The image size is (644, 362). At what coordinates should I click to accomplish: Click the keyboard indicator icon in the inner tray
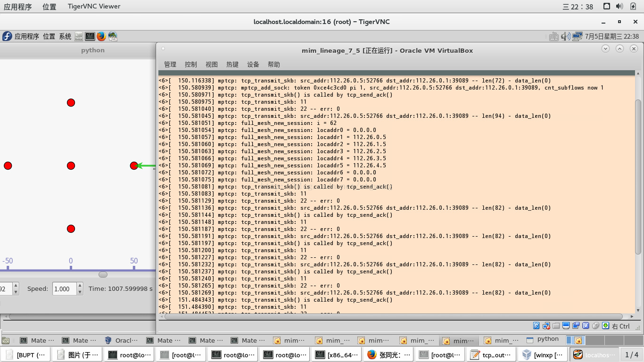point(554,36)
